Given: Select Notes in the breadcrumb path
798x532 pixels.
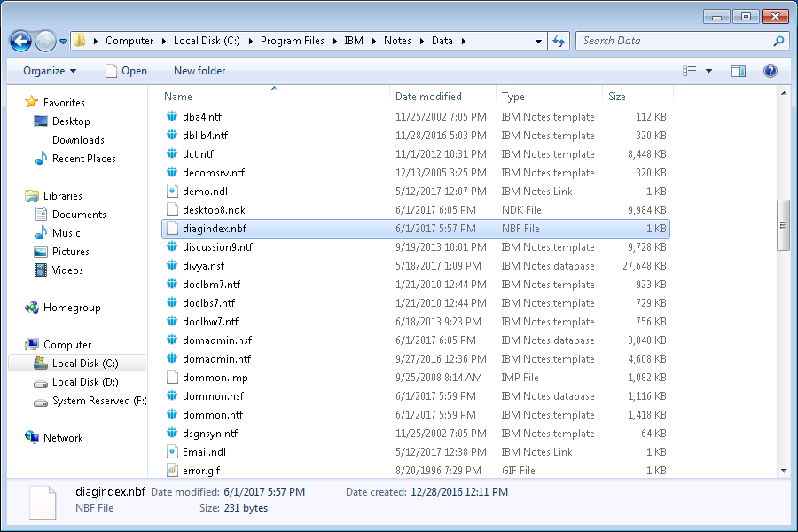Looking at the screenshot, I should pyautogui.click(x=397, y=41).
